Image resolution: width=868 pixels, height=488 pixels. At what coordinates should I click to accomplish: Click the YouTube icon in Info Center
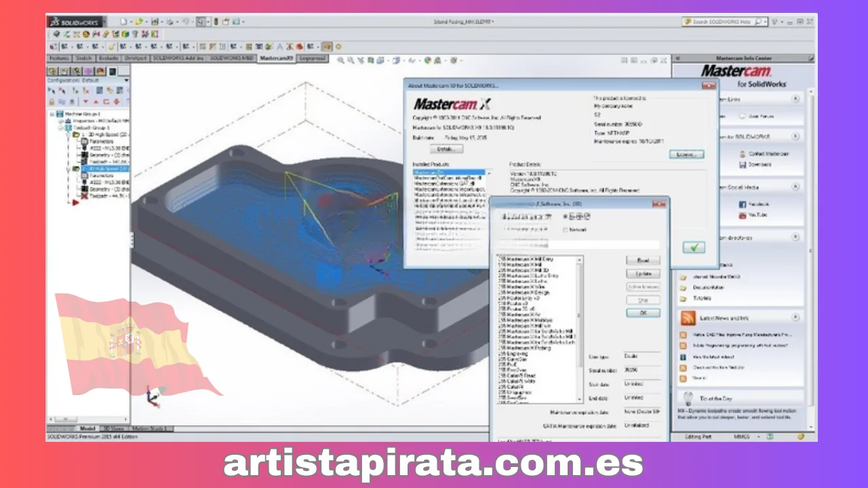pyautogui.click(x=743, y=215)
